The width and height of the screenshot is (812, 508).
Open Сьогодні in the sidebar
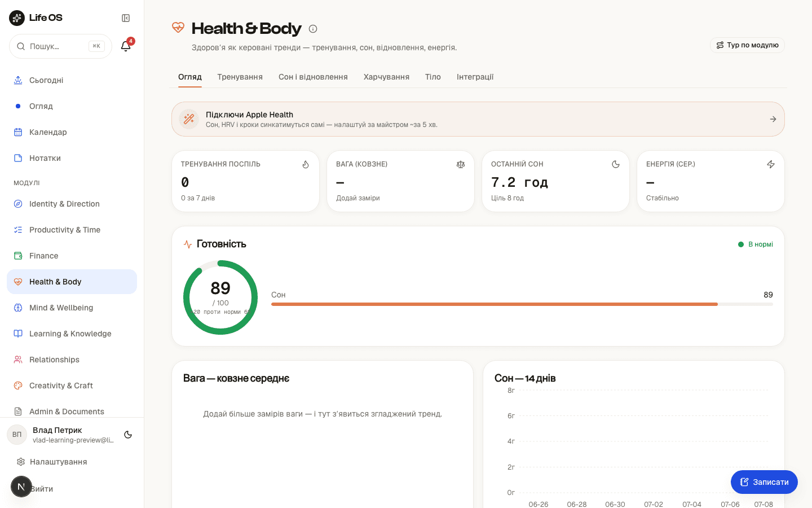click(72, 80)
